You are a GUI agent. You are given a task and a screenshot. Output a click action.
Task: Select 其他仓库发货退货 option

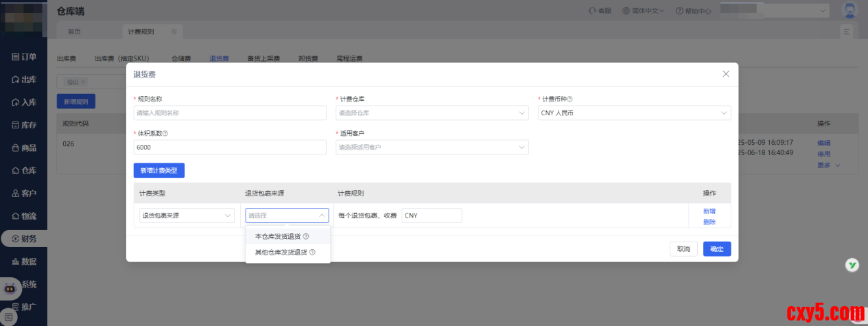pos(281,253)
